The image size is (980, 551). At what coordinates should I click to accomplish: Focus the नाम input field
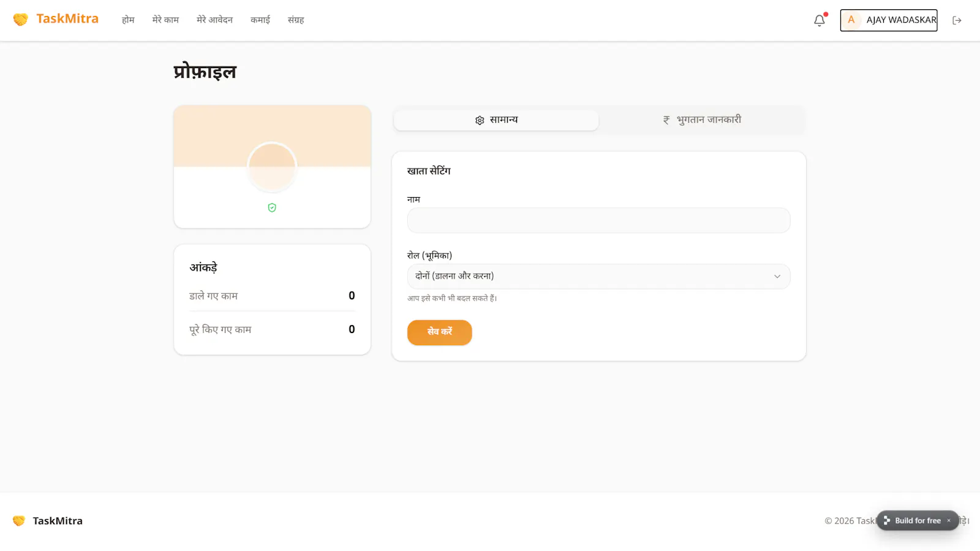coord(598,220)
